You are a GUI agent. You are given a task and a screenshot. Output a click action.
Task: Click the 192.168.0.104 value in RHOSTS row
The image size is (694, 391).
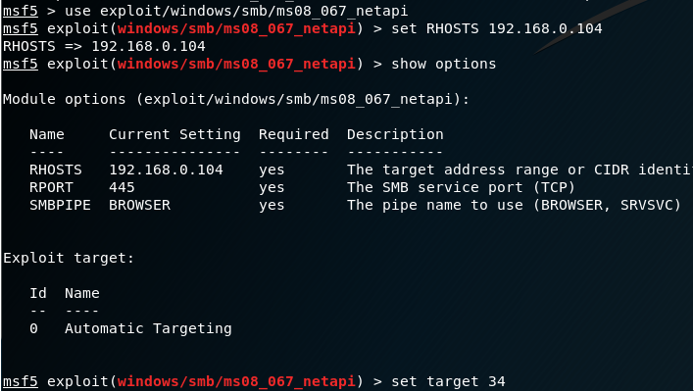tap(166, 170)
